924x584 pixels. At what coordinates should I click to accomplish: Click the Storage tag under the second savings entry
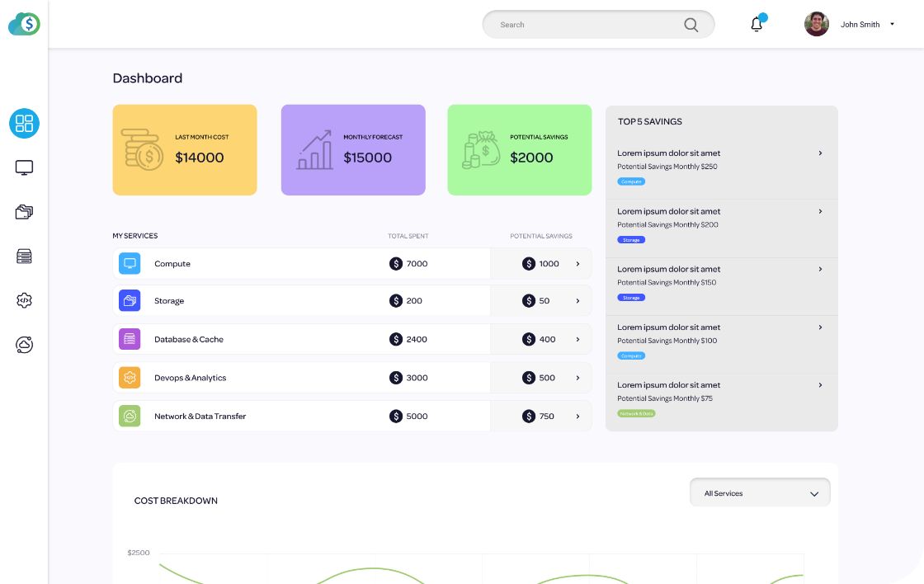tap(631, 239)
